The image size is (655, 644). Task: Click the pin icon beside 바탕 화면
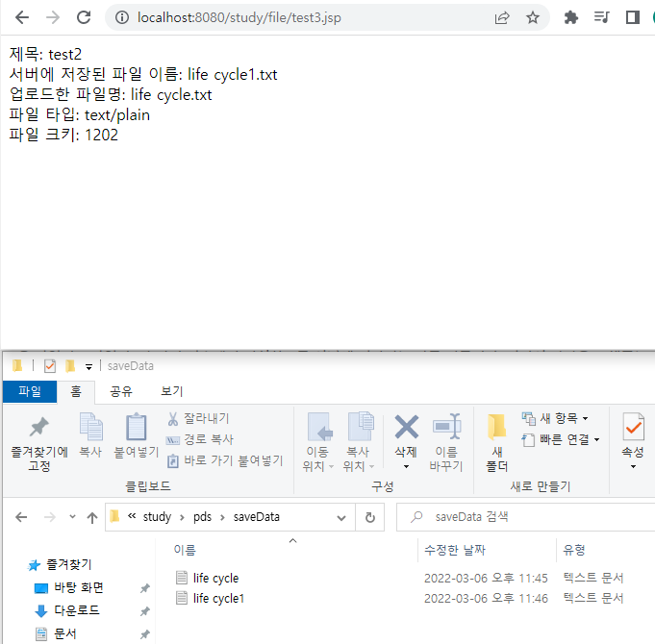pyautogui.click(x=144, y=588)
